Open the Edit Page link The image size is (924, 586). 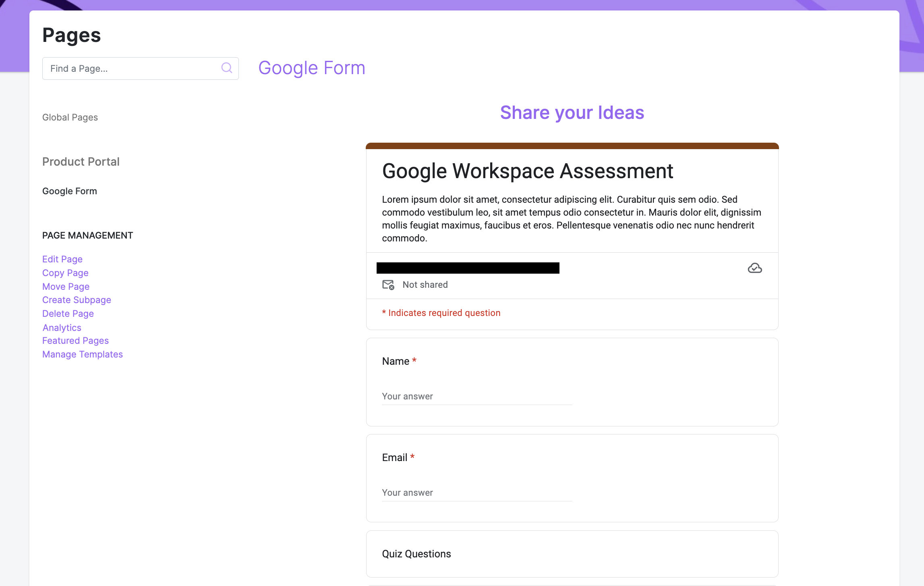click(62, 259)
